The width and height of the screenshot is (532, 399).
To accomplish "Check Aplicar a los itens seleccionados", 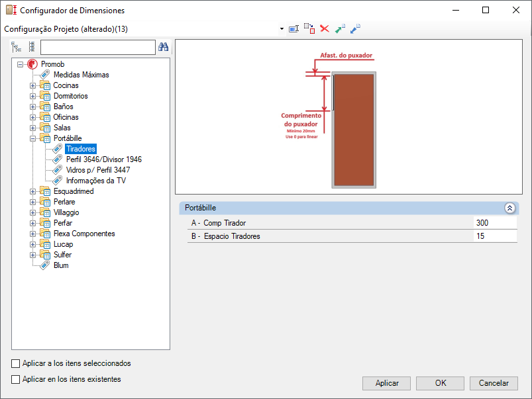I will coord(16,363).
